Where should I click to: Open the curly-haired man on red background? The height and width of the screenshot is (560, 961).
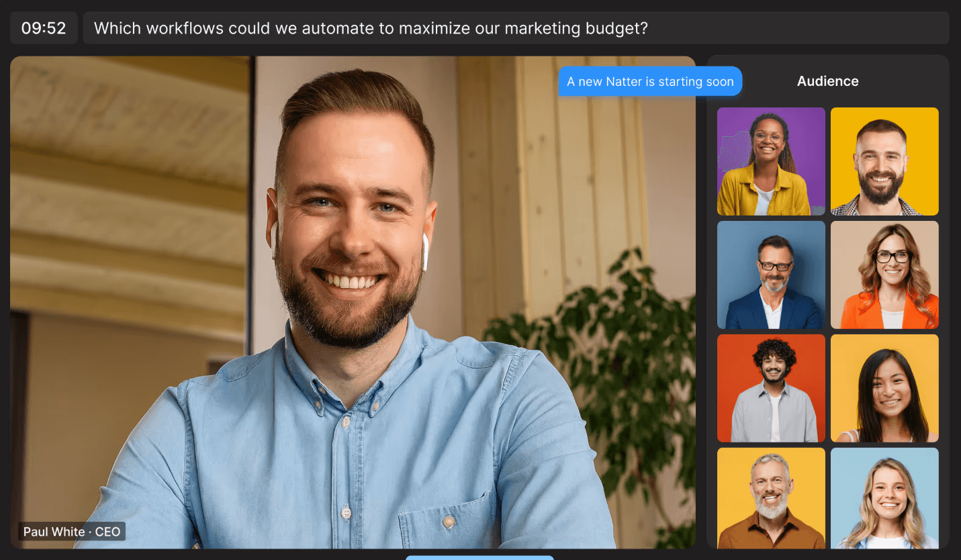click(x=770, y=388)
